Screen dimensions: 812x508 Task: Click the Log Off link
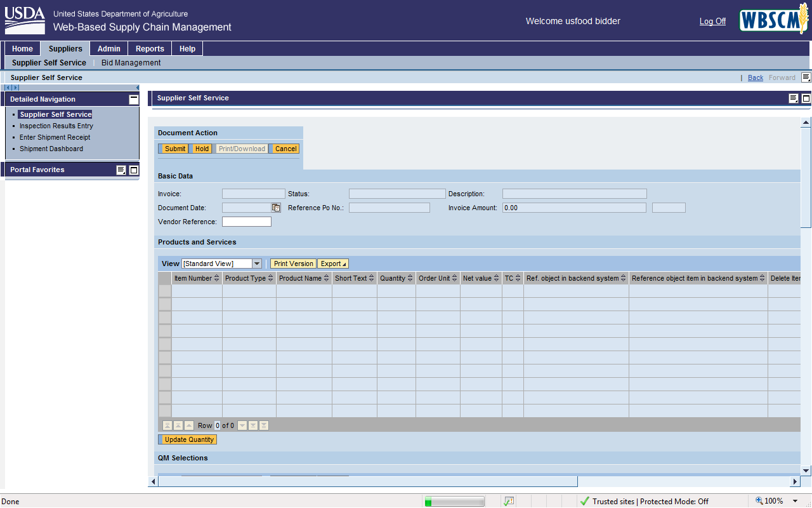(x=712, y=22)
